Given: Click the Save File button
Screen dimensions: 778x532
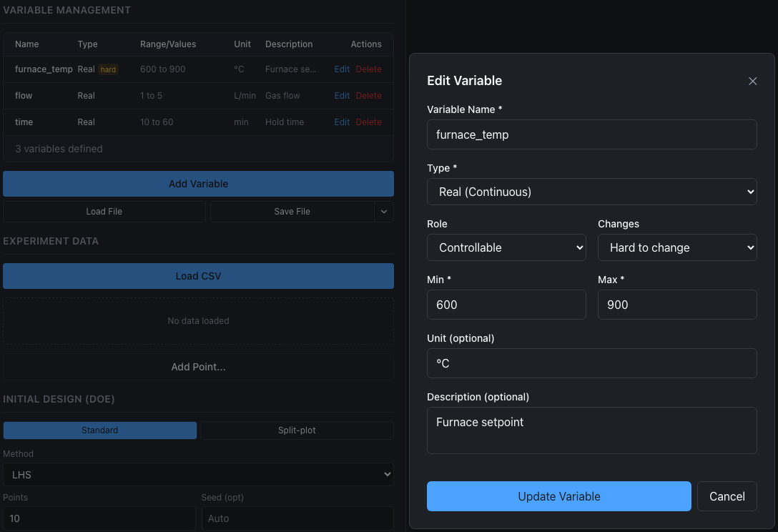Looking at the screenshot, I should tap(292, 212).
